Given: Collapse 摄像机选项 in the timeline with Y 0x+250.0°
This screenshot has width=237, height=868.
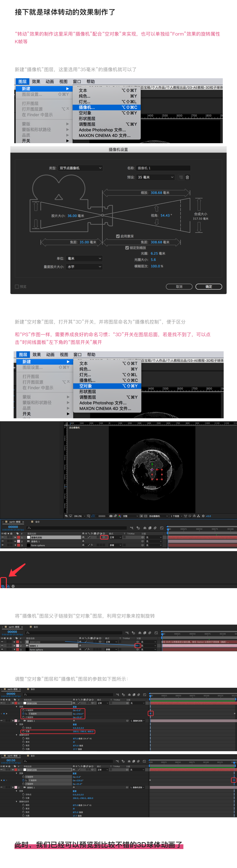Looking at the screenshot, I should pos(17,735).
